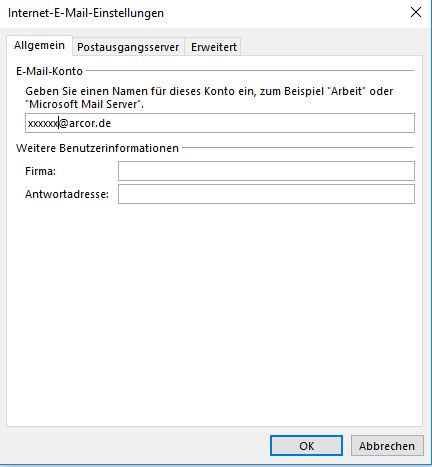
Task: Click the account name field with @arcor.de
Action: [220, 123]
